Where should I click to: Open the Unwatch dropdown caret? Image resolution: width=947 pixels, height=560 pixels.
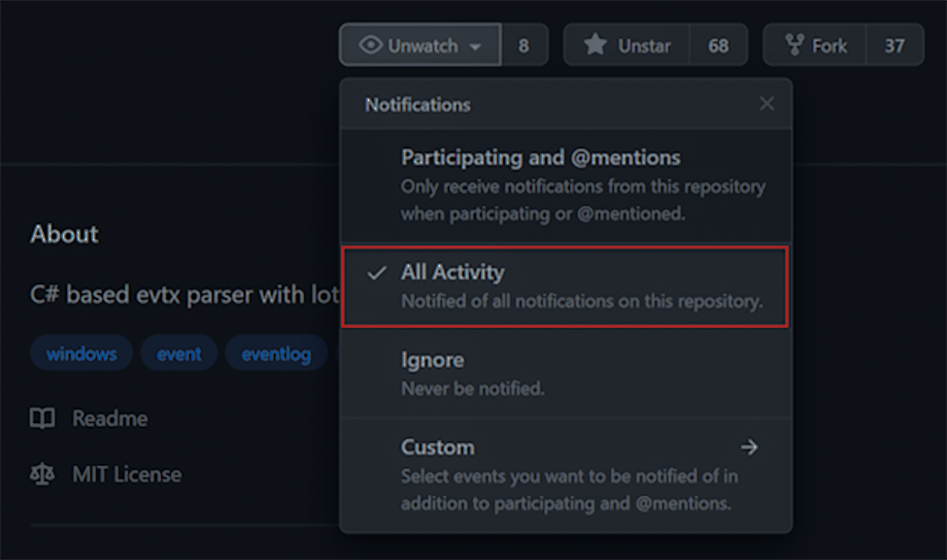475,47
